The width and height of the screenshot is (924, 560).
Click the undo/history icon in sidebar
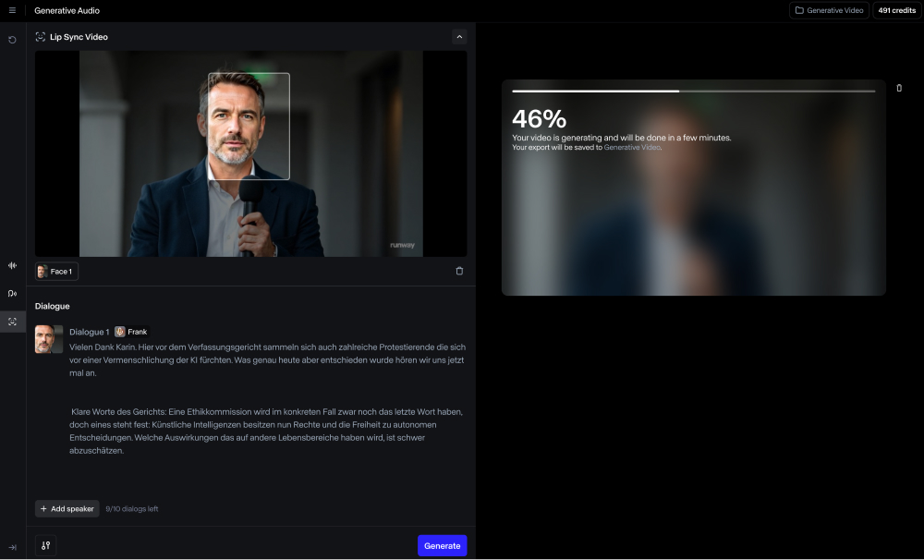12,40
